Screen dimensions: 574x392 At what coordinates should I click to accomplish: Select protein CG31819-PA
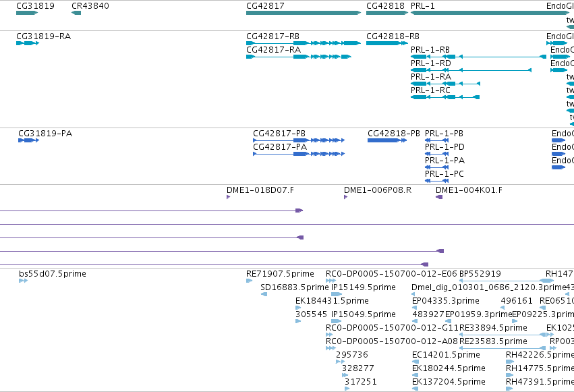(x=45, y=134)
